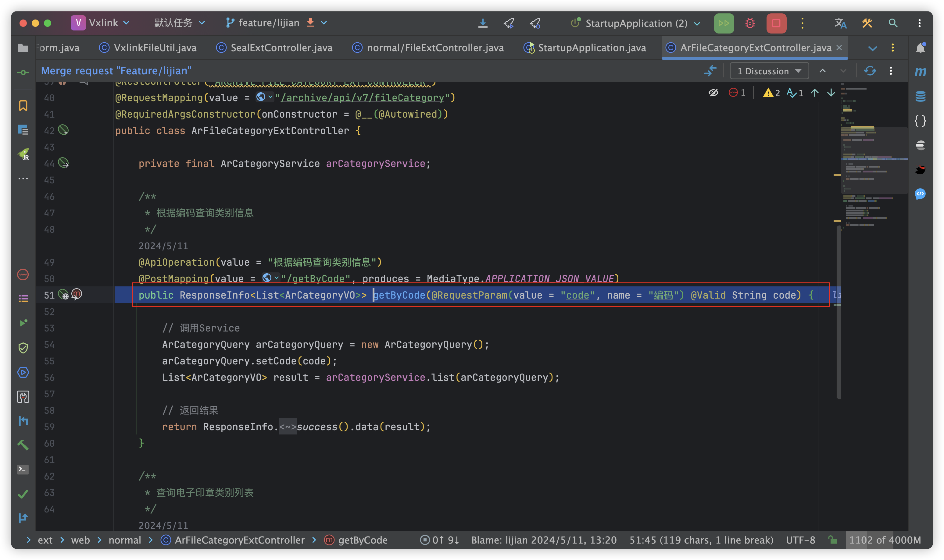This screenshot has width=944, height=560.
Task: Expand the StartupApplication (2) run configuration dropdown
Action: point(697,23)
